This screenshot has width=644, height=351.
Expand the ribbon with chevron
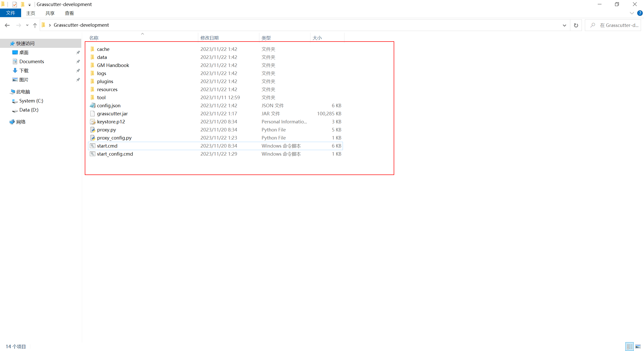click(632, 13)
